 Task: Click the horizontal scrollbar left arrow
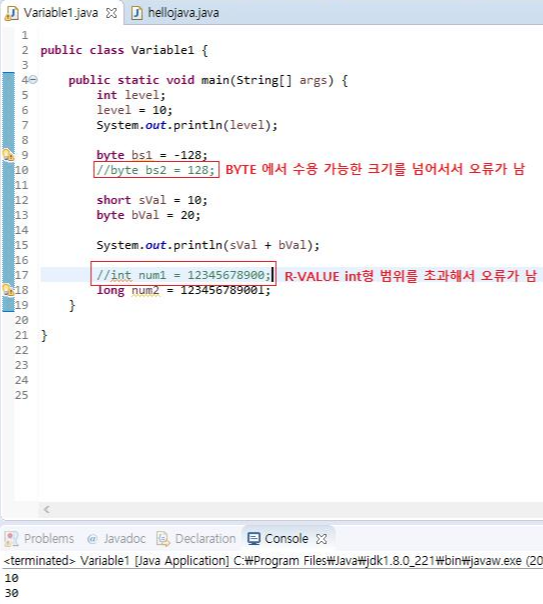pos(47,509)
